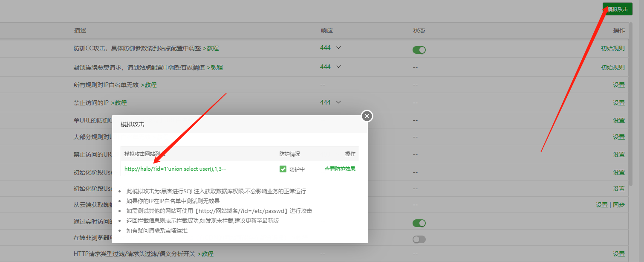Click 查看防护效果 in the dialog

[340, 169]
